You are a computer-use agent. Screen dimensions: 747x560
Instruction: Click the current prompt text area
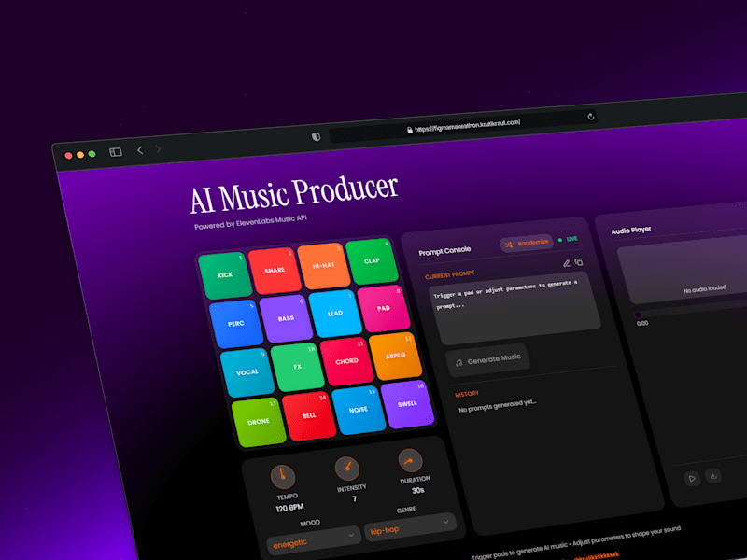(515, 309)
